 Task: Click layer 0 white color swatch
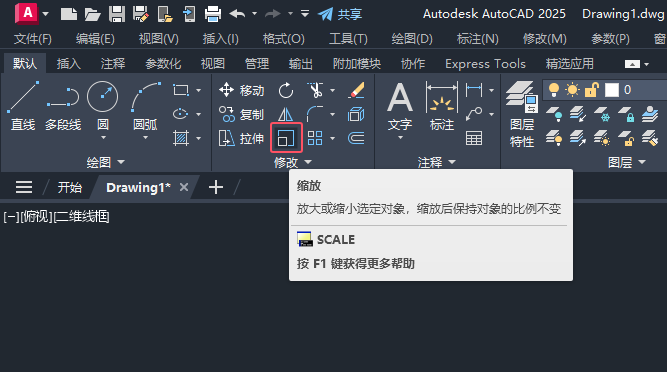click(x=612, y=90)
